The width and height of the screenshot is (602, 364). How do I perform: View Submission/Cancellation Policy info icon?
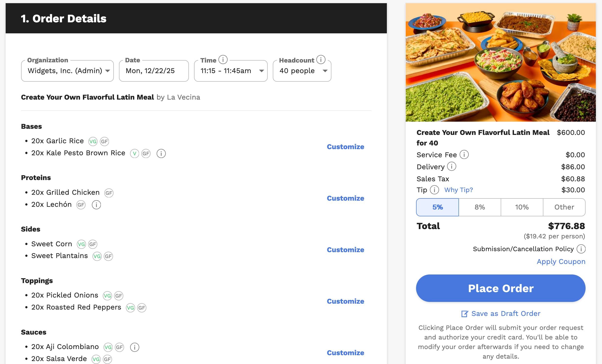click(x=581, y=249)
